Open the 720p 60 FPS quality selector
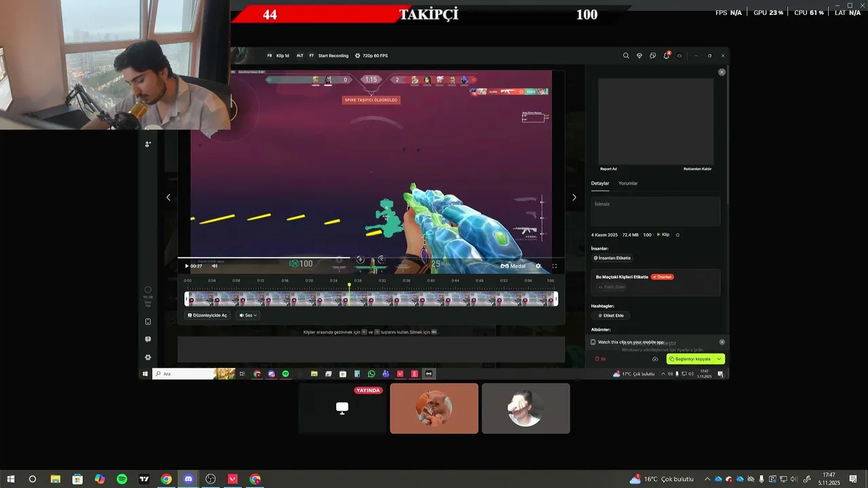Viewport: 868px width, 488px height. pyautogui.click(x=372, y=56)
